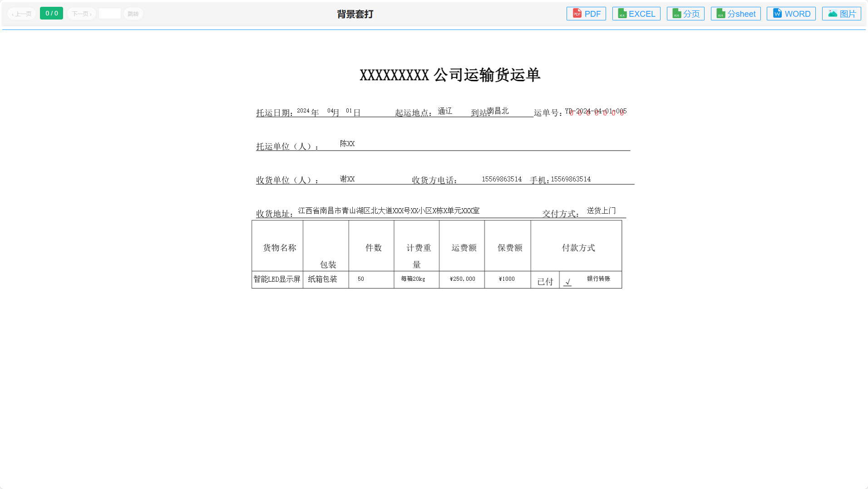Screen dimensions: 868x489
Task: Click the picture icon beside 图片
Action: coord(833,14)
